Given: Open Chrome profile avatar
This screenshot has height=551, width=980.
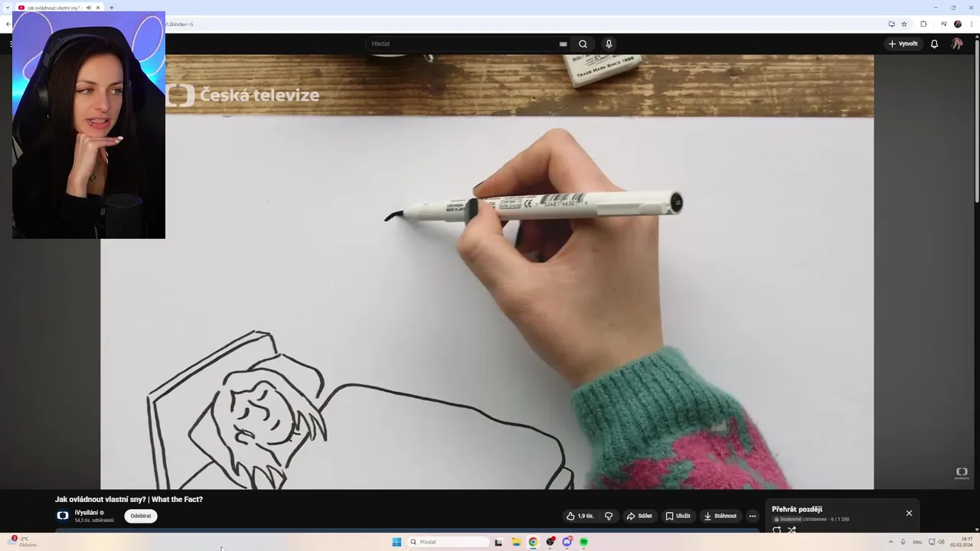Looking at the screenshot, I should 958,24.
